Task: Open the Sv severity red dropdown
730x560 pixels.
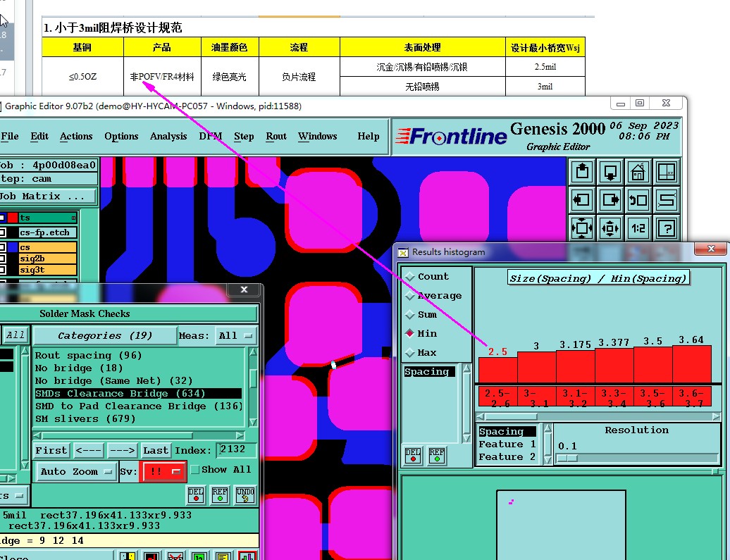Action: coord(164,471)
